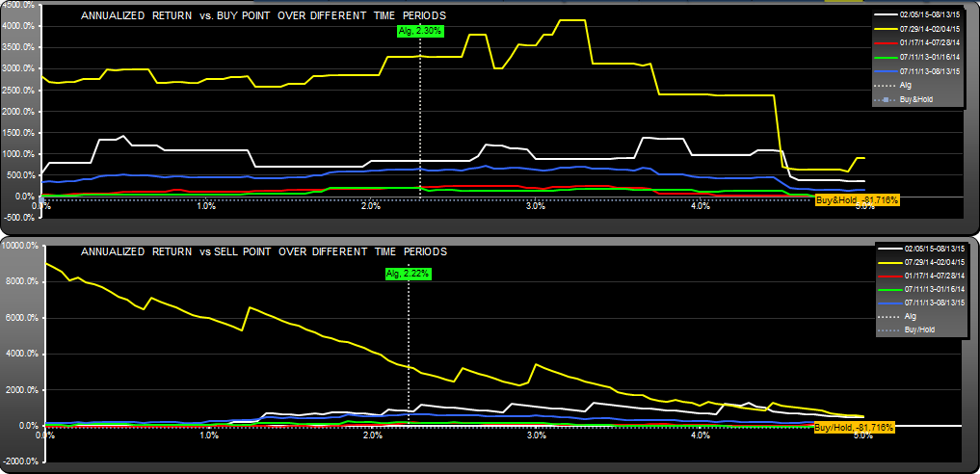Select Buy&Hold entry in top chart legend
Viewport: 980px width, 474px height.
pyautogui.click(x=915, y=99)
